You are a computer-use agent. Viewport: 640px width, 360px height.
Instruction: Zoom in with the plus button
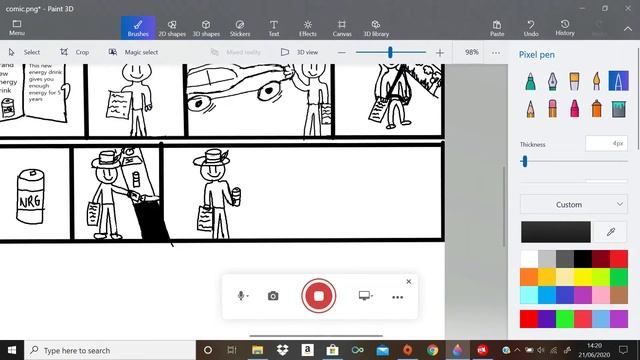(440, 53)
